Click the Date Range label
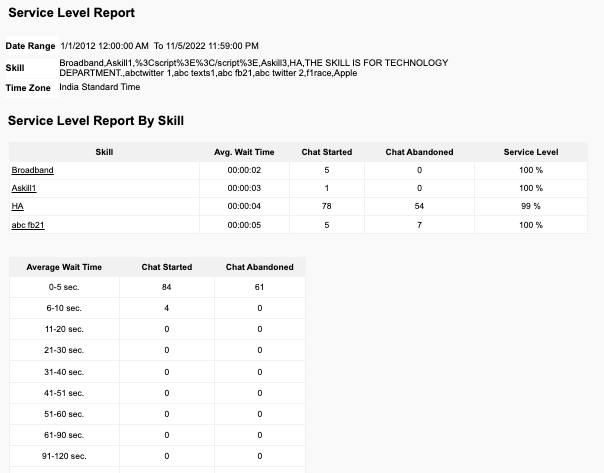Image resolution: width=604 pixels, height=473 pixels. pyautogui.click(x=30, y=46)
